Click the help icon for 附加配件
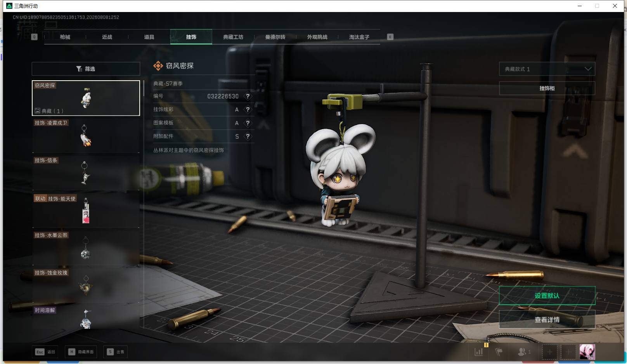Viewport: 627px width, 364px height. click(x=248, y=136)
